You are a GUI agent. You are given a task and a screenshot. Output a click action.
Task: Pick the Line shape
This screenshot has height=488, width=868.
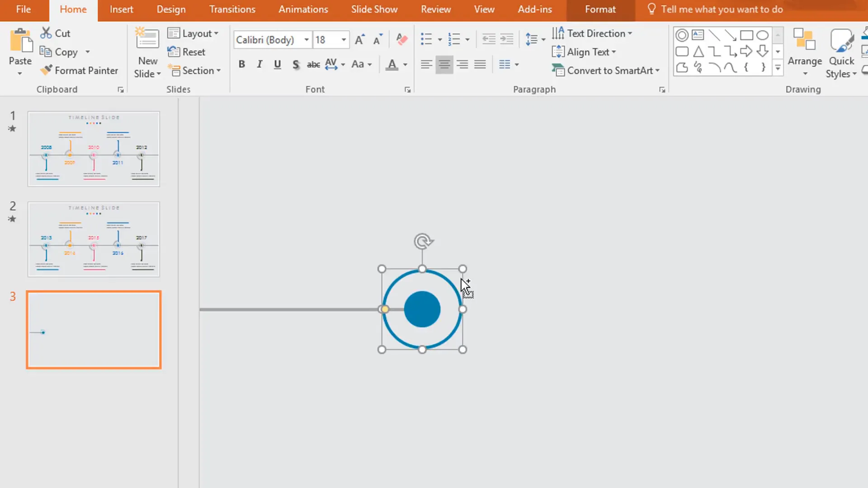(x=714, y=35)
